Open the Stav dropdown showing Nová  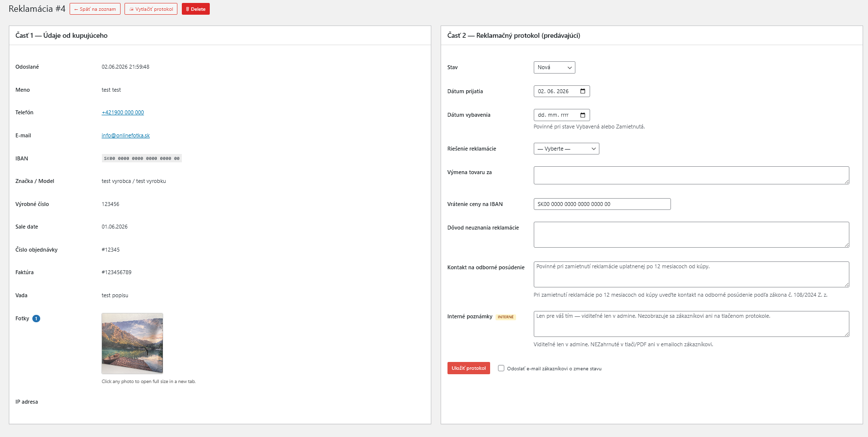(554, 68)
